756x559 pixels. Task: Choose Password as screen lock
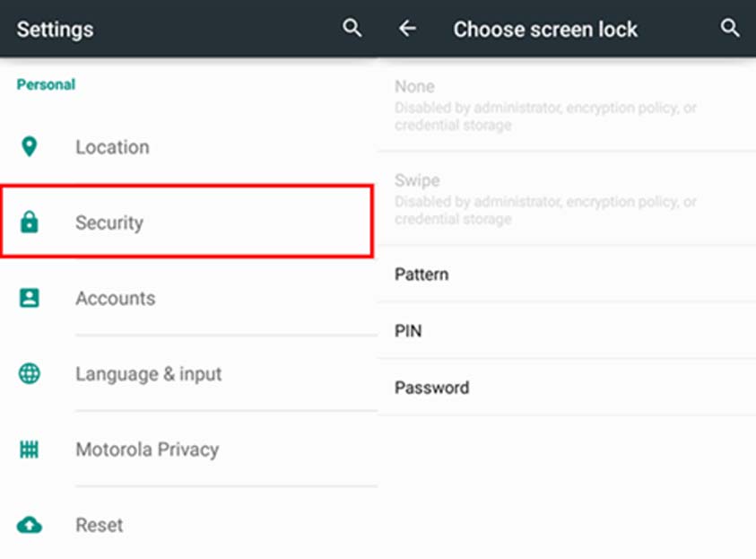pyautogui.click(x=431, y=388)
